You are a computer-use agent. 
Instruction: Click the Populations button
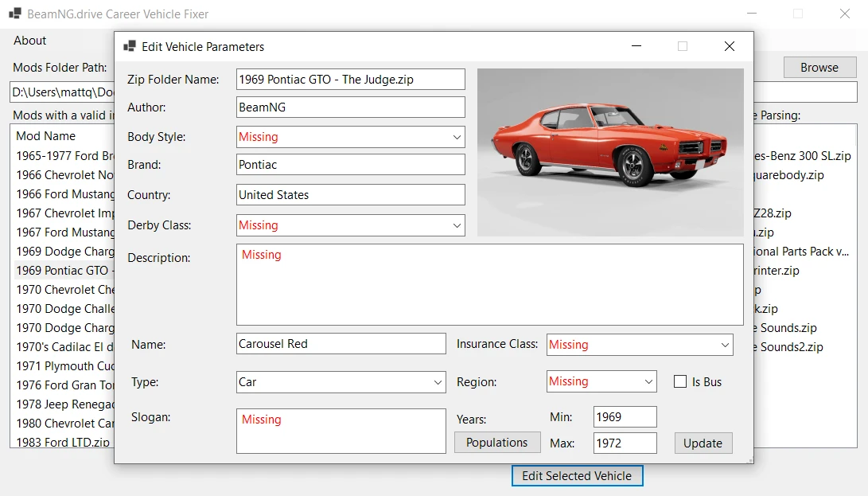tap(496, 443)
